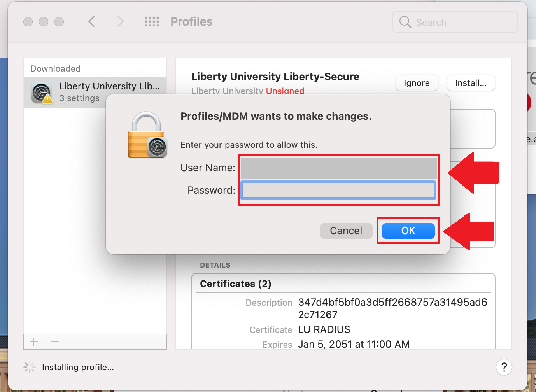Click the profile gear warning icon
536x392 pixels.
42,93
